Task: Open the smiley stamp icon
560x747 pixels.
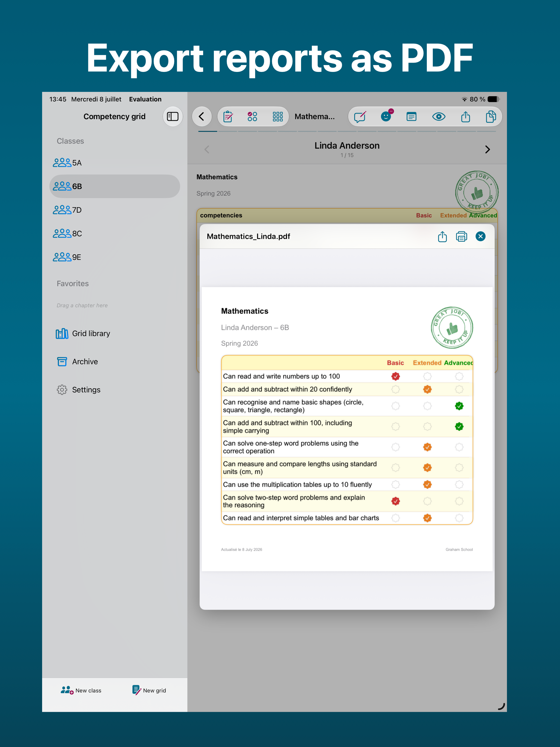Action: pyautogui.click(x=386, y=116)
